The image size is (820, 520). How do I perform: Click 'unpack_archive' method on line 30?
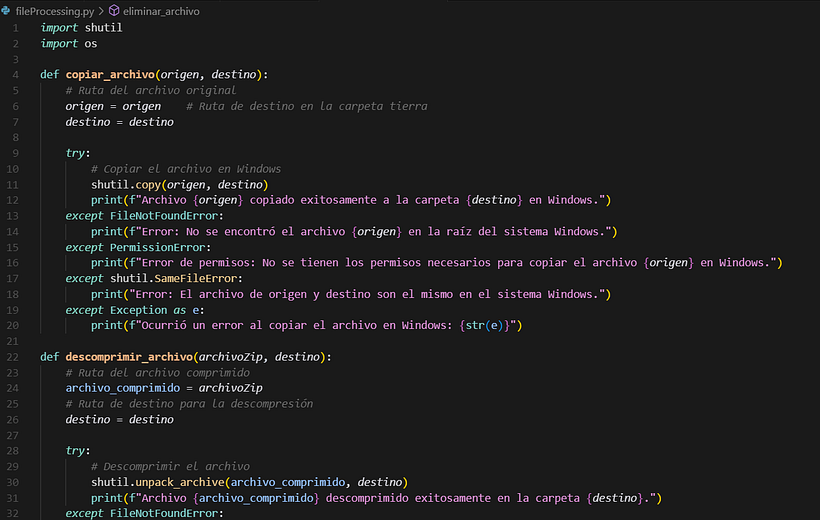(180, 482)
